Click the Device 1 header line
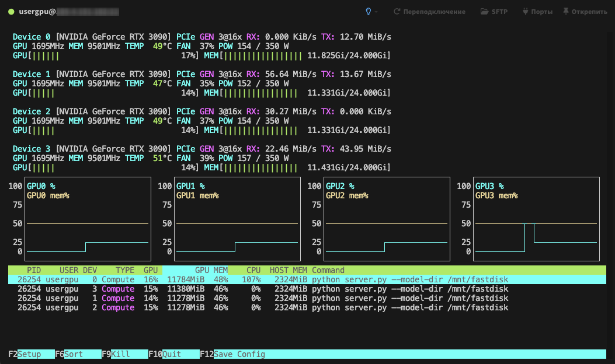The image size is (615, 364). pyautogui.click(x=201, y=74)
